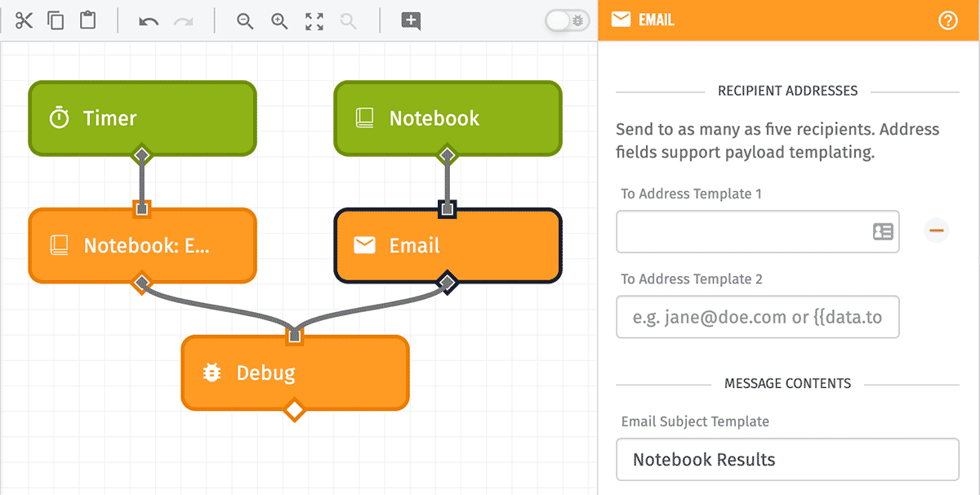The width and height of the screenshot is (980, 495).
Task: Zoom out of the canvas
Action: click(245, 21)
